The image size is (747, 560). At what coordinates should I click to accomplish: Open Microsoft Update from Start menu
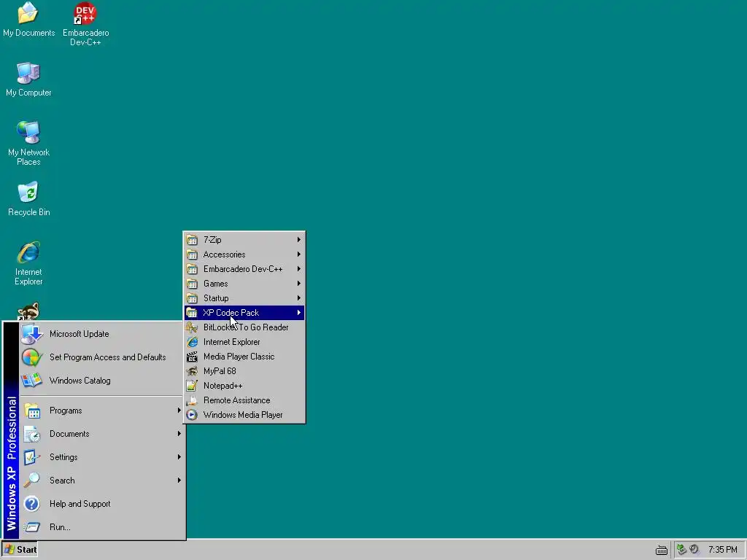pos(101,334)
